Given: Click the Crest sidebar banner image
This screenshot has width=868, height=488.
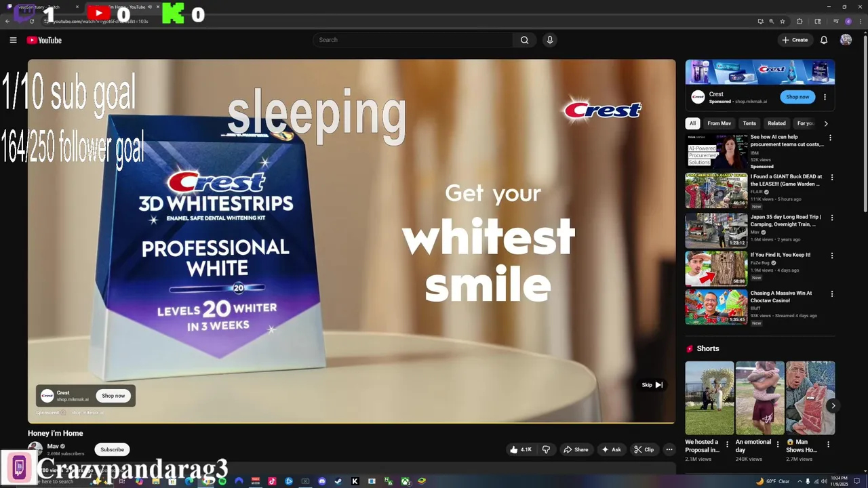Looking at the screenshot, I should point(760,71).
